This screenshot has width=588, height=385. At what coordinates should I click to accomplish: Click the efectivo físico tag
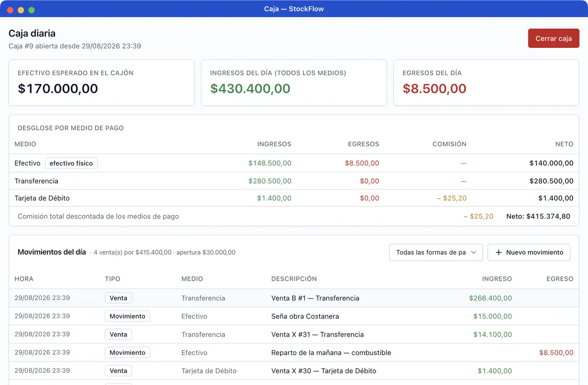(71, 163)
